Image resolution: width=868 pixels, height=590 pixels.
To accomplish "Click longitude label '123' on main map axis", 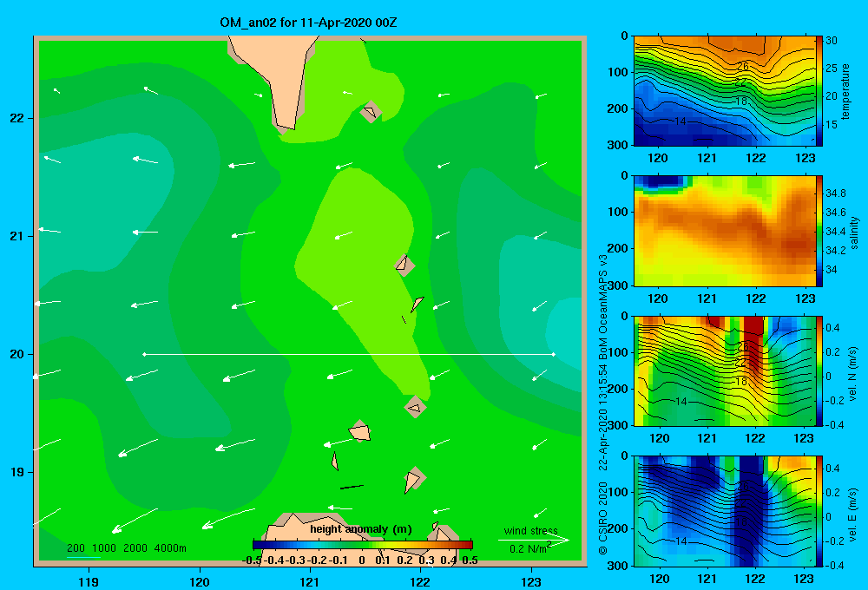I will pyautogui.click(x=531, y=581).
